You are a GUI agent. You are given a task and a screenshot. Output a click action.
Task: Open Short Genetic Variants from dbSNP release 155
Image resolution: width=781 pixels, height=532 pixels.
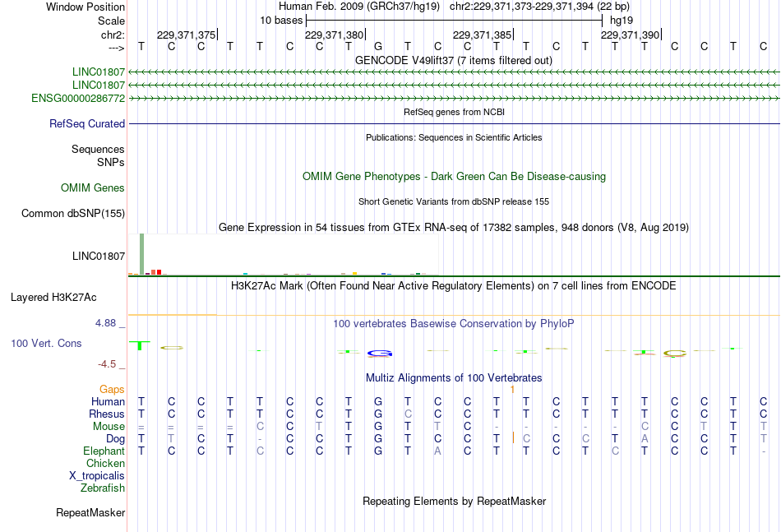tap(454, 201)
